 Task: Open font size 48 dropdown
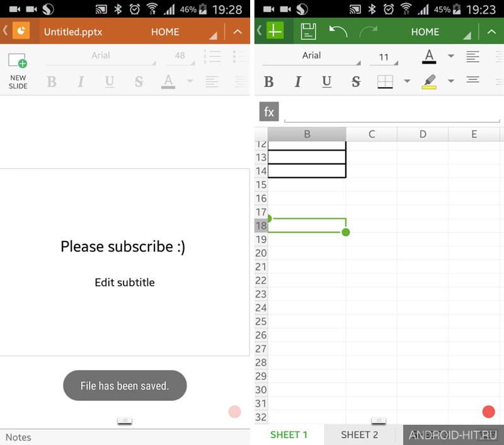[180, 57]
